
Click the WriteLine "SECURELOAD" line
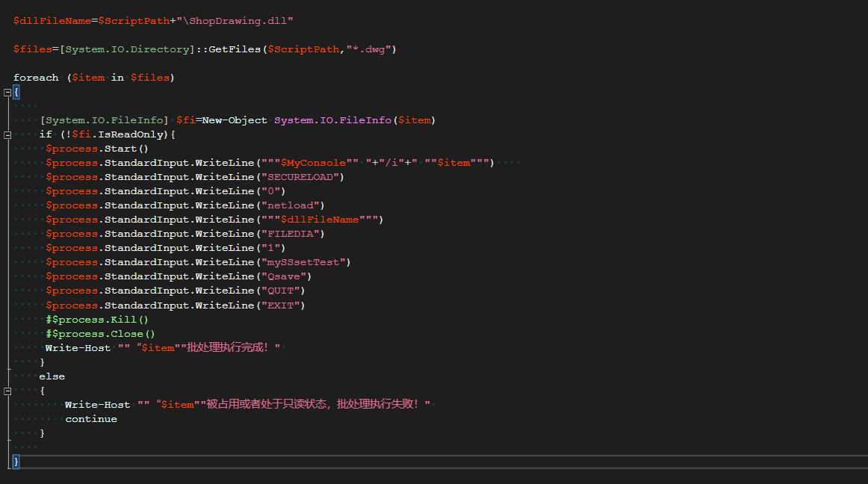click(195, 177)
